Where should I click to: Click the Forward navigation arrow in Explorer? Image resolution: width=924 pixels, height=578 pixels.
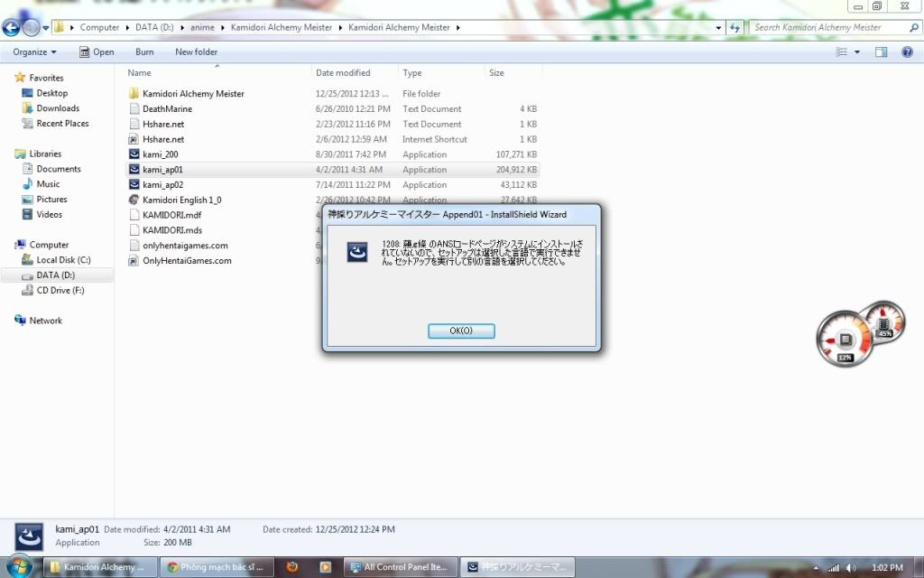(x=31, y=27)
